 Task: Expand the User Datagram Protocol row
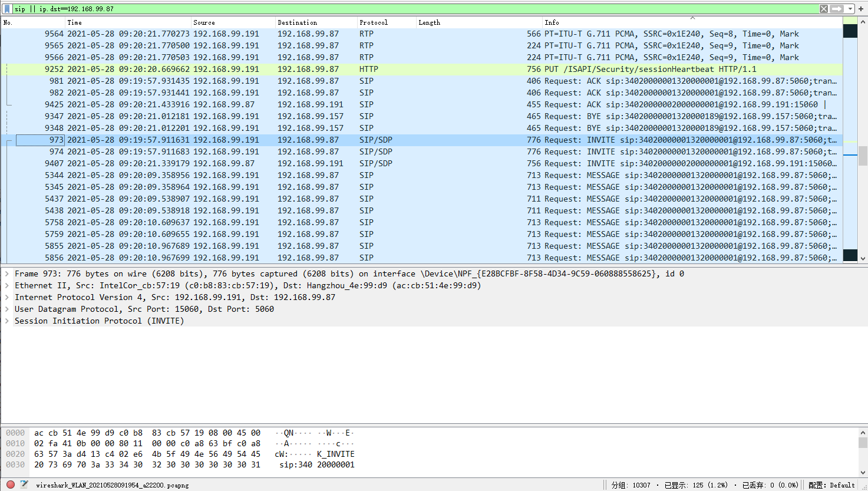[x=7, y=309]
